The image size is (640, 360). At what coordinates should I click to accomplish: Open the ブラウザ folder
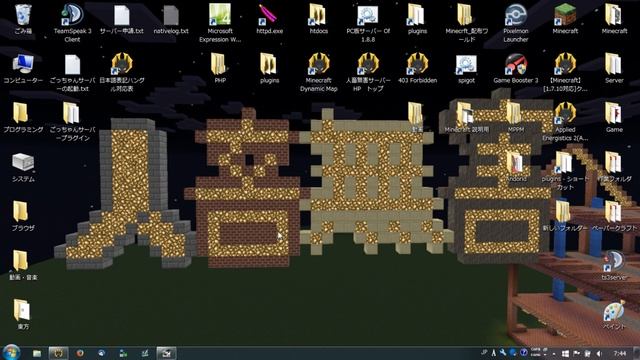pyautogui.click(x=23, y=216)
